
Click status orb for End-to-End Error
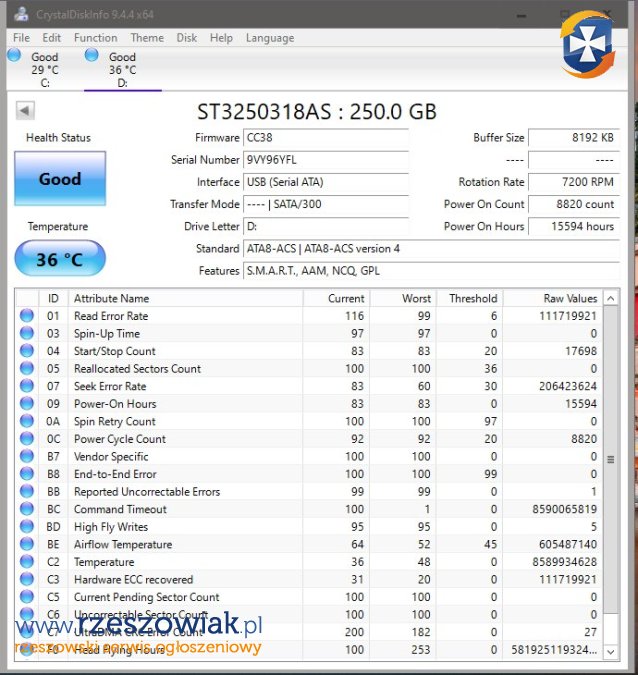click(x=27, y=474)
